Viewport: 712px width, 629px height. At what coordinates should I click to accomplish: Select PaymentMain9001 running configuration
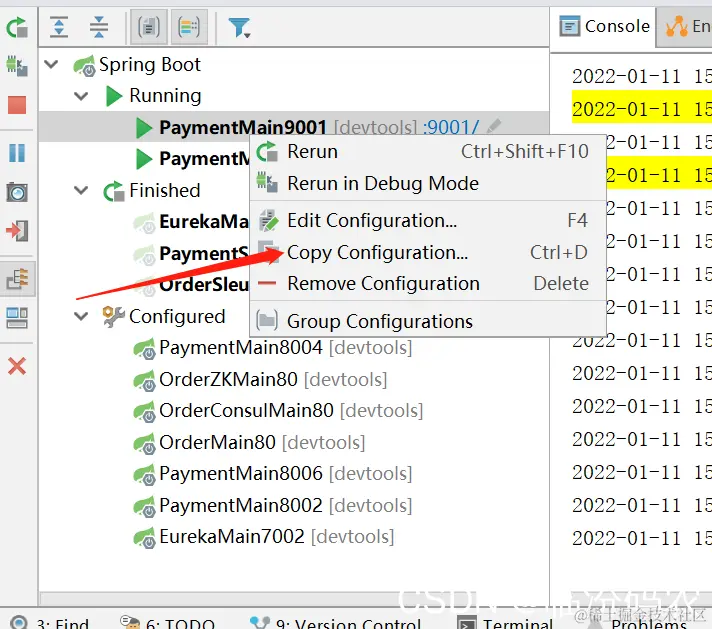tap(243, 127)
